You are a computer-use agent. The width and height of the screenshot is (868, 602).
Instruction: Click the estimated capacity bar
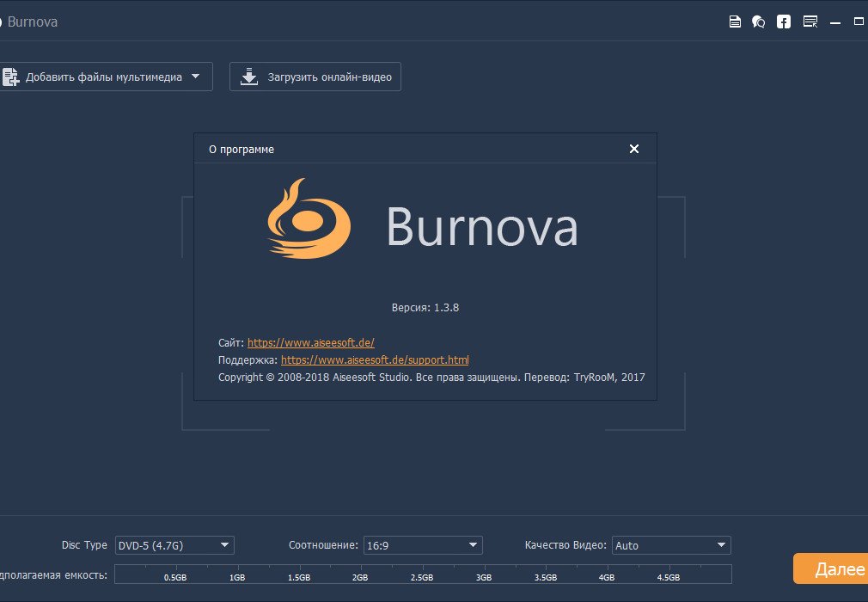[423, 574]
